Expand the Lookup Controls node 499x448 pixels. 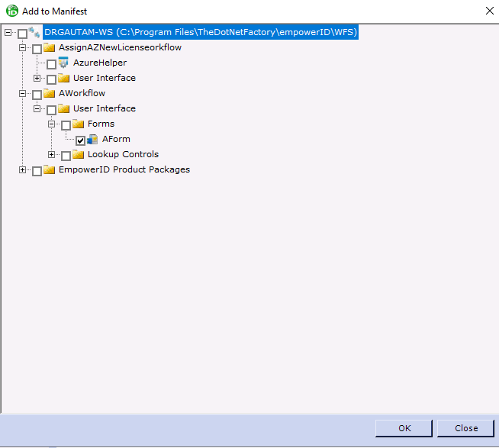tap(52, 155)
